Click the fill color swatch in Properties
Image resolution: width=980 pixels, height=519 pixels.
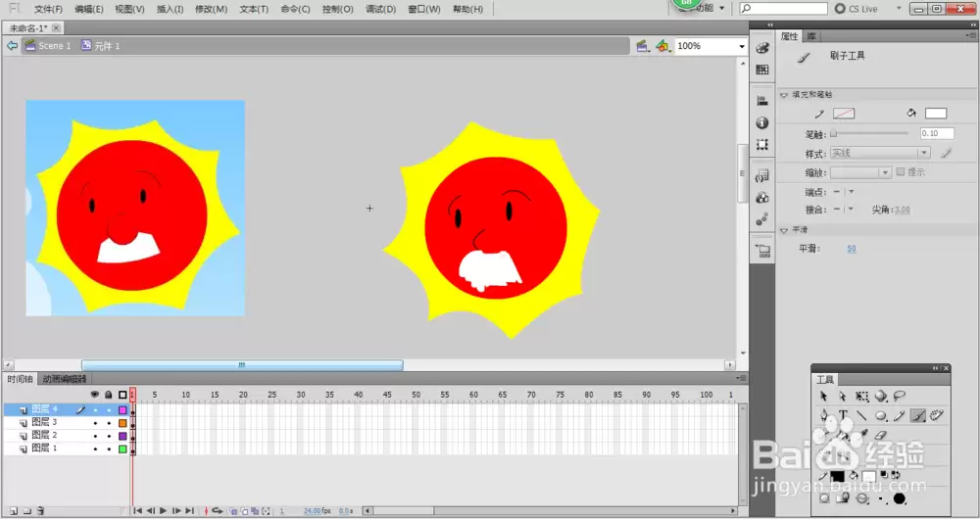936,114
